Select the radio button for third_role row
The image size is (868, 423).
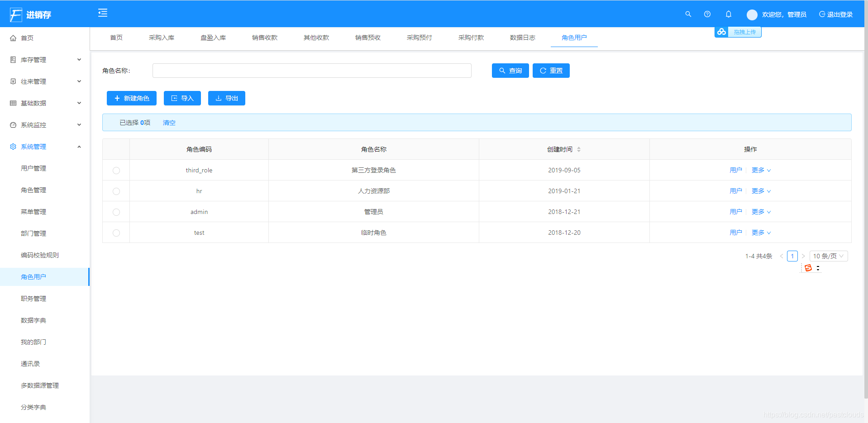point(116,171)
